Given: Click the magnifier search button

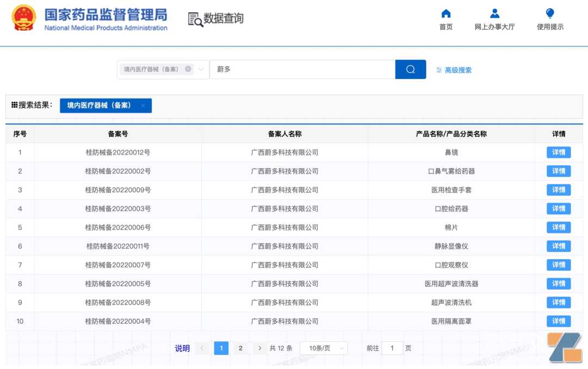Looking at the screenshot, I should pos(411,69).
